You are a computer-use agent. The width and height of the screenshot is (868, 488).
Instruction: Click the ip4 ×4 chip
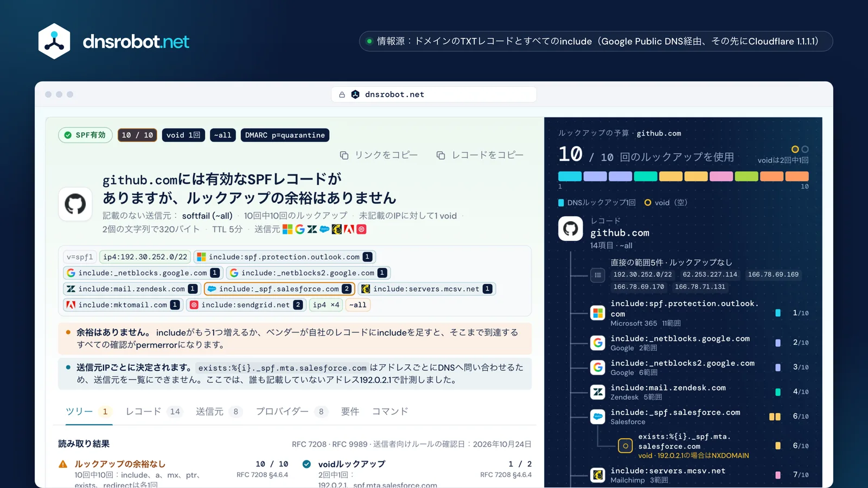click(326, 305)
